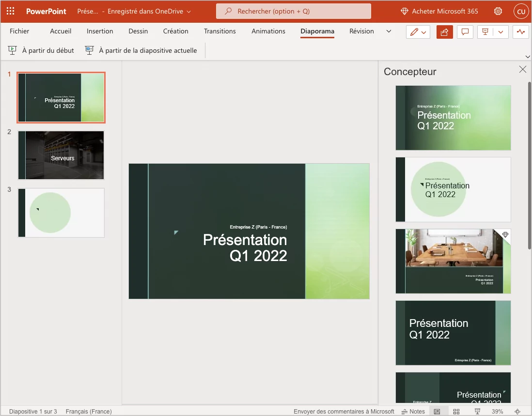Click the PowerPoint app name
Viewport: 532px width, 416px height.
(46, 11)
